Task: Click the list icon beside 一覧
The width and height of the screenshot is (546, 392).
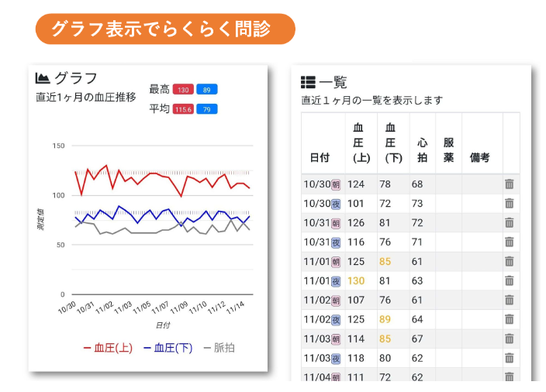Action: (x=308, y=82)
